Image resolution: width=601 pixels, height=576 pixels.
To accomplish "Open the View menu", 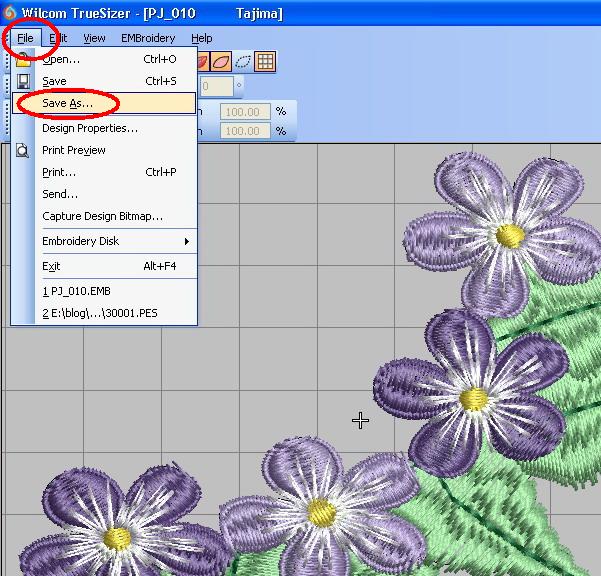I will click(94, 38).
